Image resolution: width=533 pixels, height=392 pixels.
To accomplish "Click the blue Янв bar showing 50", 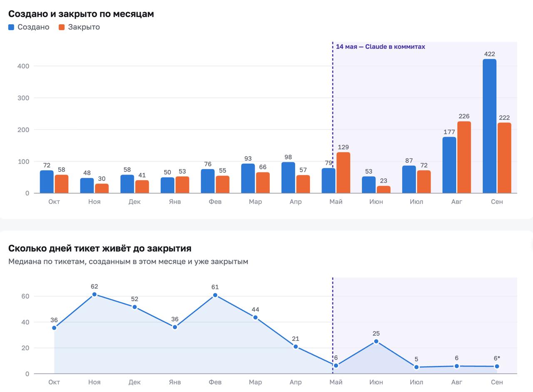I will (167, 185).
